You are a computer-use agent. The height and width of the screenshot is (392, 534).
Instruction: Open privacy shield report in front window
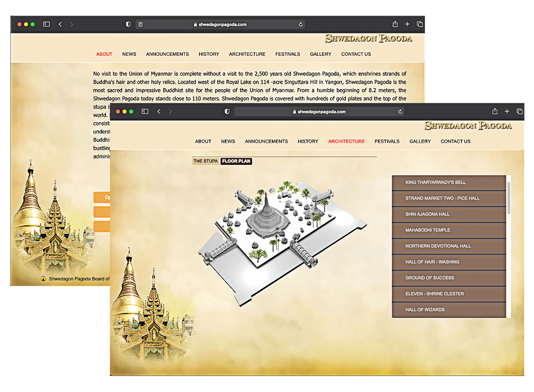pyautogui.click(x=227, y=111)
